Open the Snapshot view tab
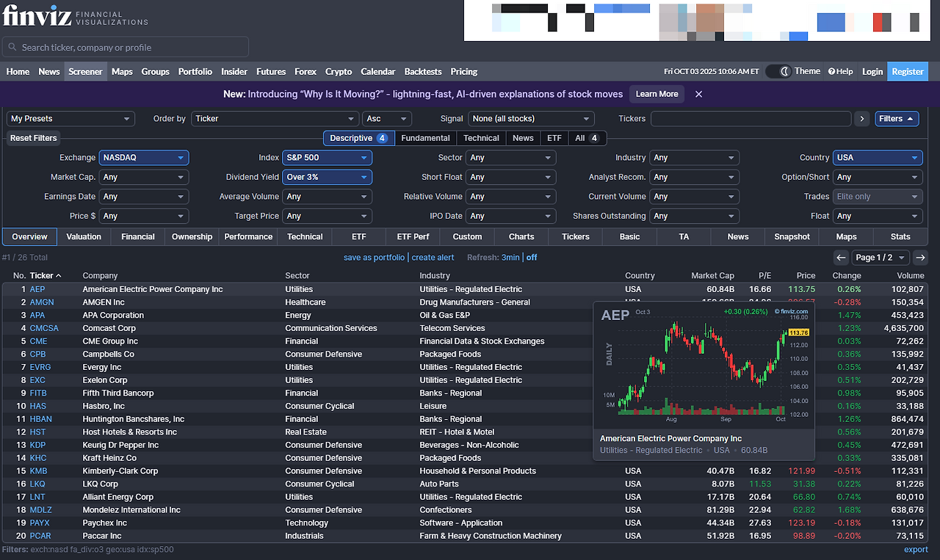 tap(792, 236)
